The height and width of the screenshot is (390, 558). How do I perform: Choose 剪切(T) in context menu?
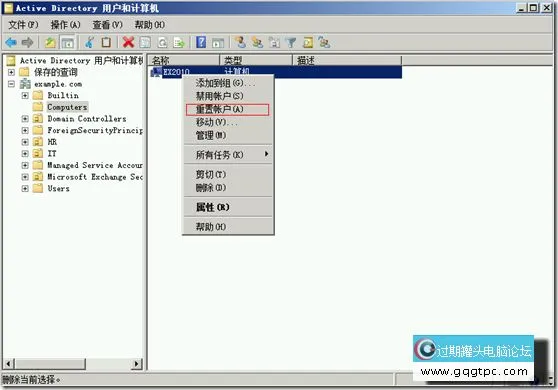point(228,174)
